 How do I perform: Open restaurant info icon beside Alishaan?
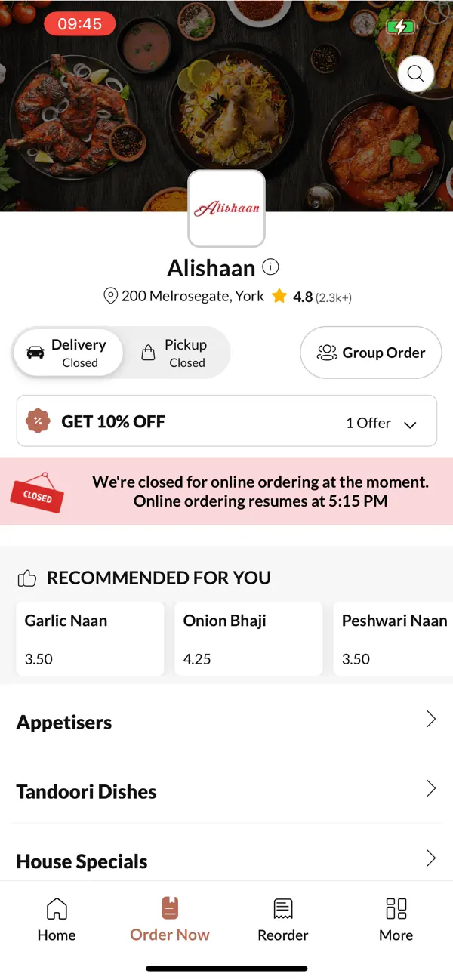coord(270,267)
